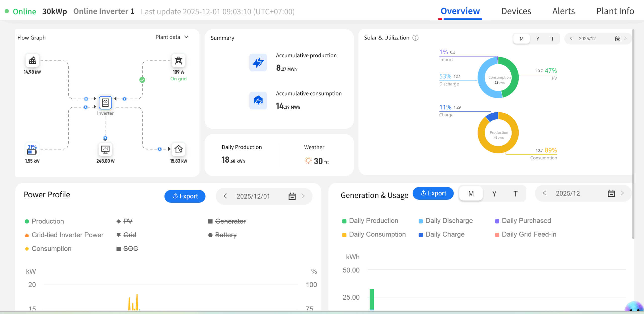Image resolution: width=644 pixels, height=314 pixels.
Task: Click Solar & Utilization help icon
Action: (x=416, y=38)
